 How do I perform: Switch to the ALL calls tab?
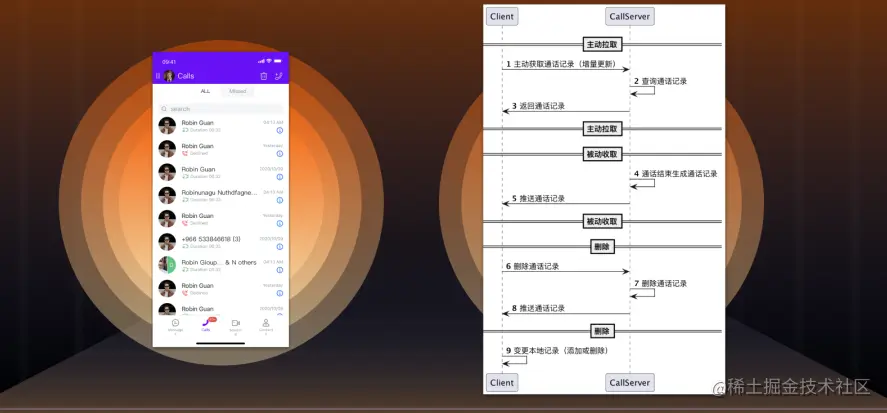tap(205, 91)
